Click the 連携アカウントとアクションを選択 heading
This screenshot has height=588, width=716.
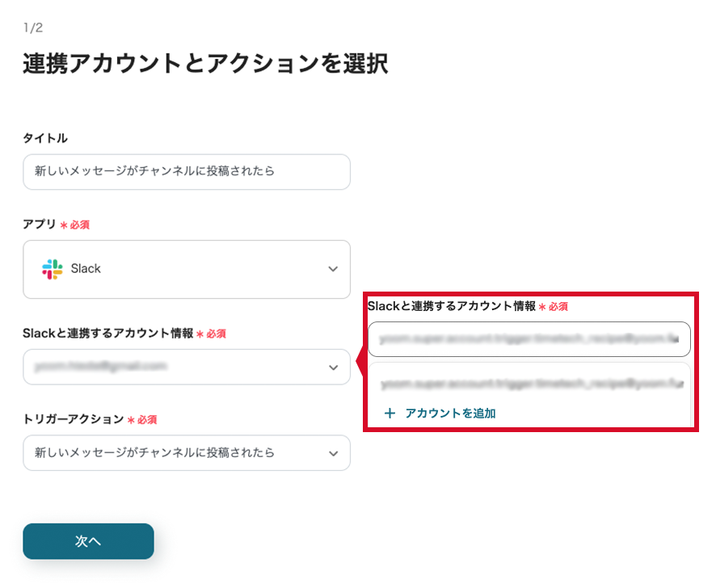click(205, 64)
